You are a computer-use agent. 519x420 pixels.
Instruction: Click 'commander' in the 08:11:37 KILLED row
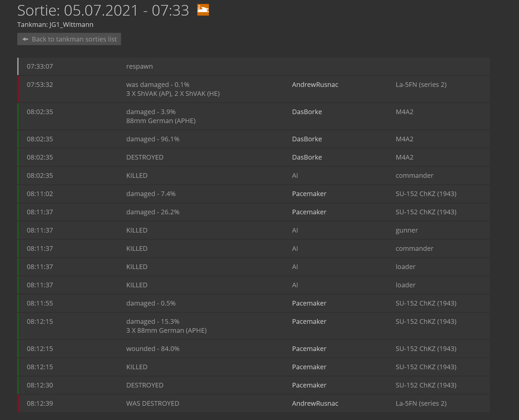point(414,248)
